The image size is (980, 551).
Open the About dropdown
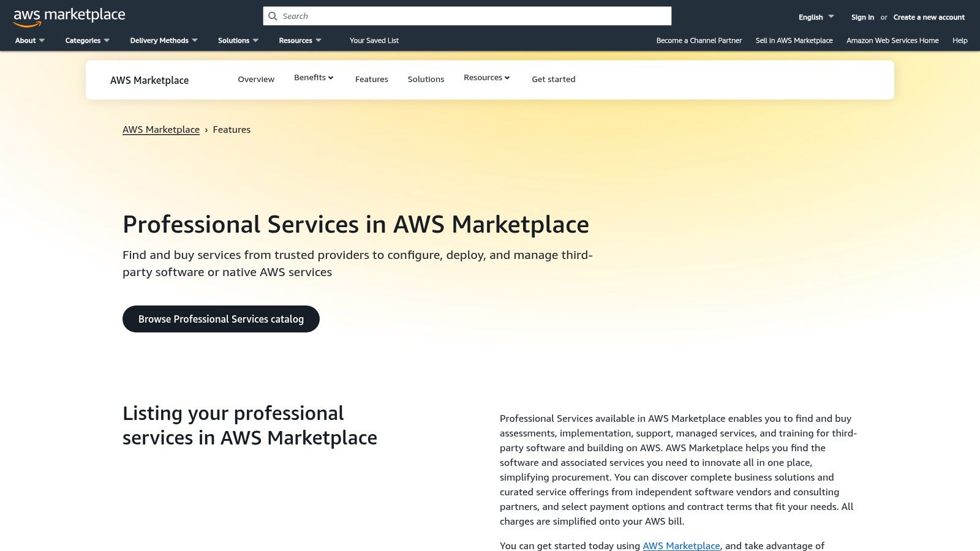[x=26, y=40]
